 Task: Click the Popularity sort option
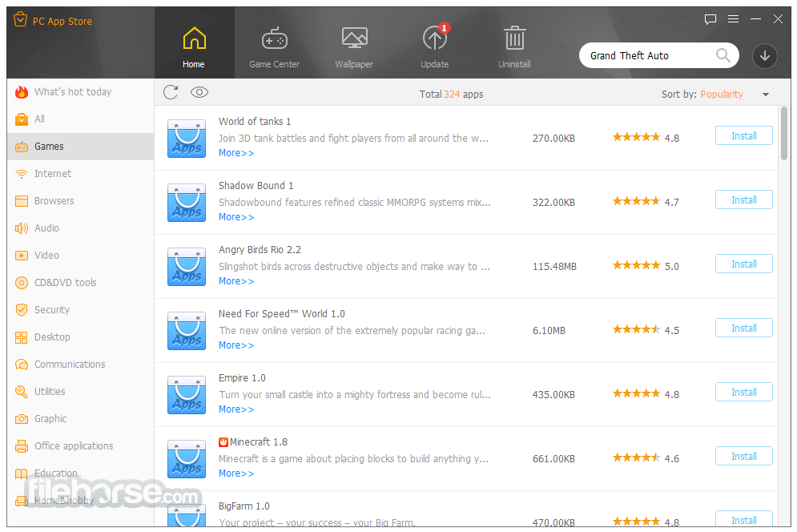721,94
